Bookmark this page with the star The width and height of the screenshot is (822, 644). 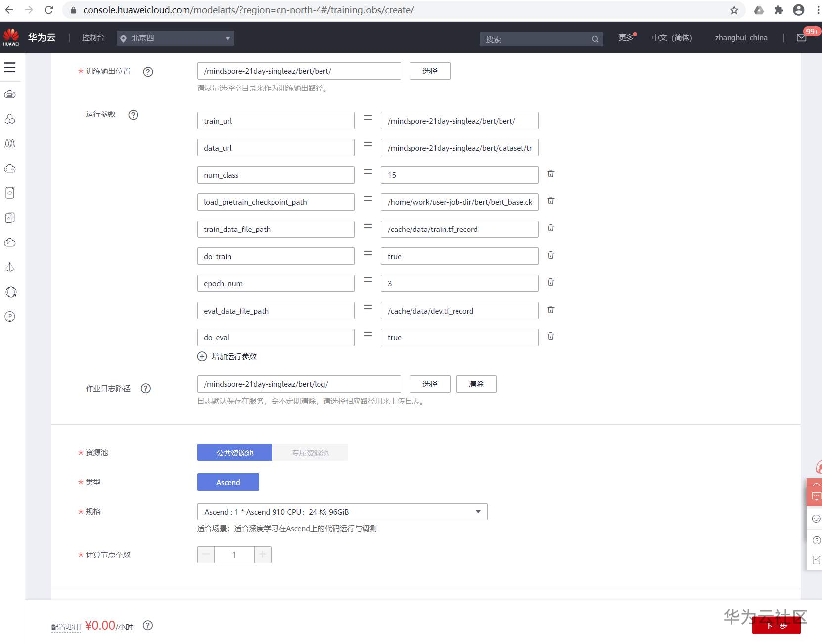[x=734, y=10]
